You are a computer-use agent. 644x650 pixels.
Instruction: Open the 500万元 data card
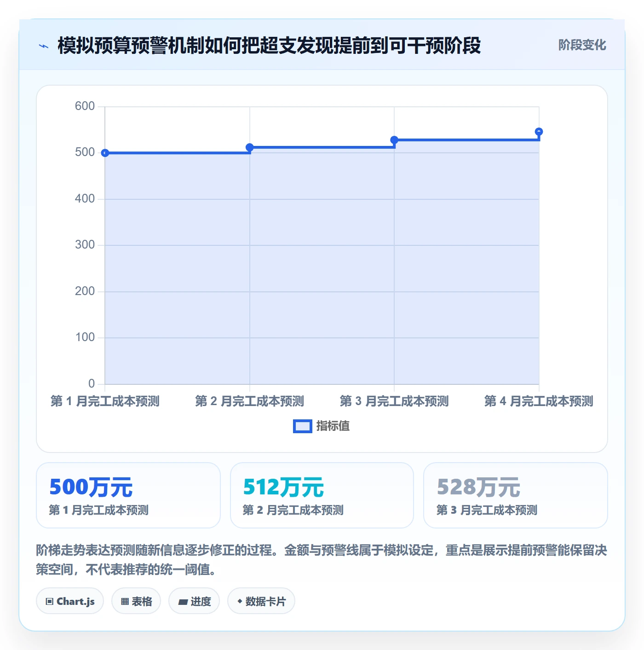[x=128, y=495]
